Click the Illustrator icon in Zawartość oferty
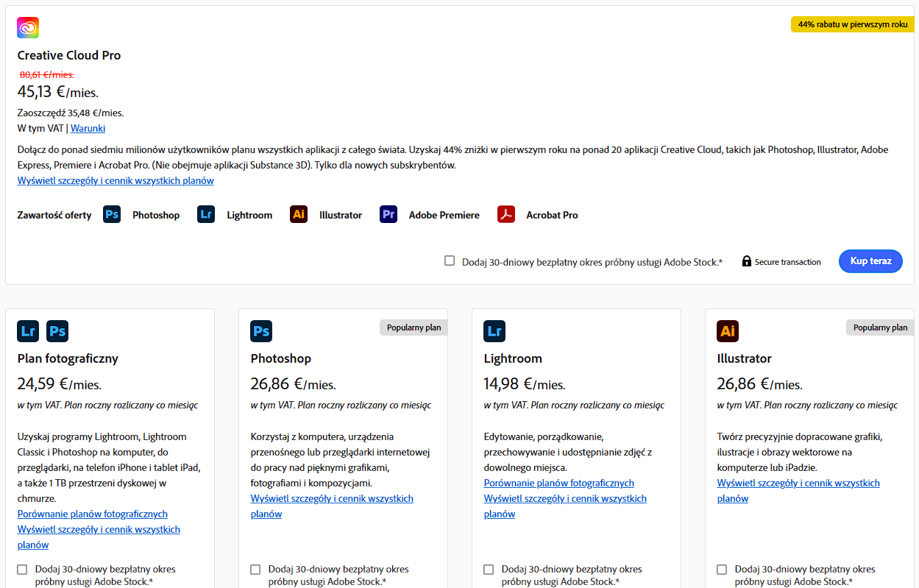The image size is (919, 588). (x=299, y=215)
